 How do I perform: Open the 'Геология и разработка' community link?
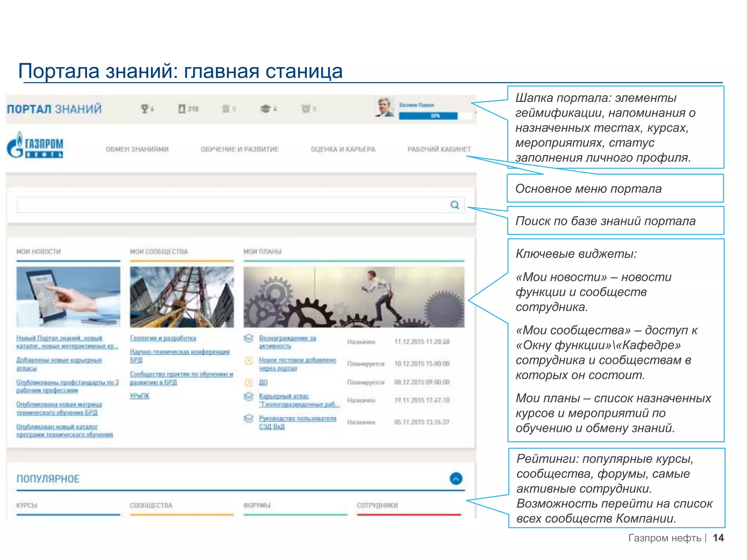(x=163, y=338)
